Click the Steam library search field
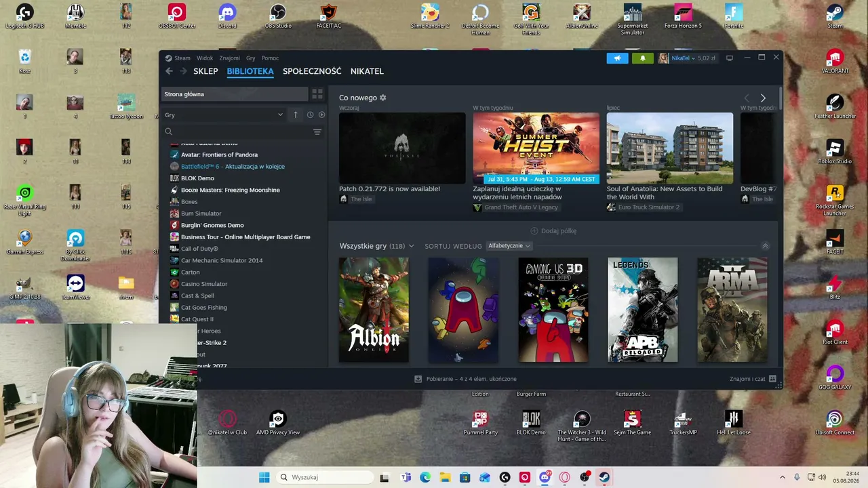 click(x=242, y=132)
